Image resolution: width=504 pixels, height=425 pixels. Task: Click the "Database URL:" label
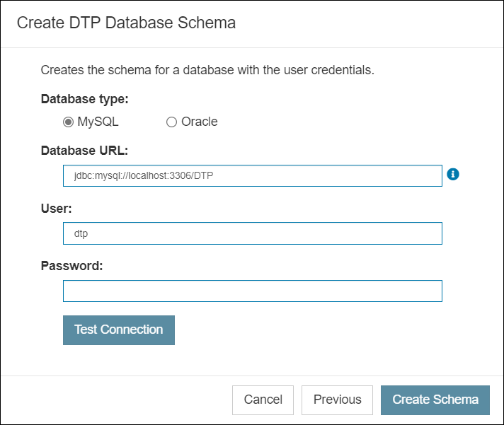pos(84,151)
